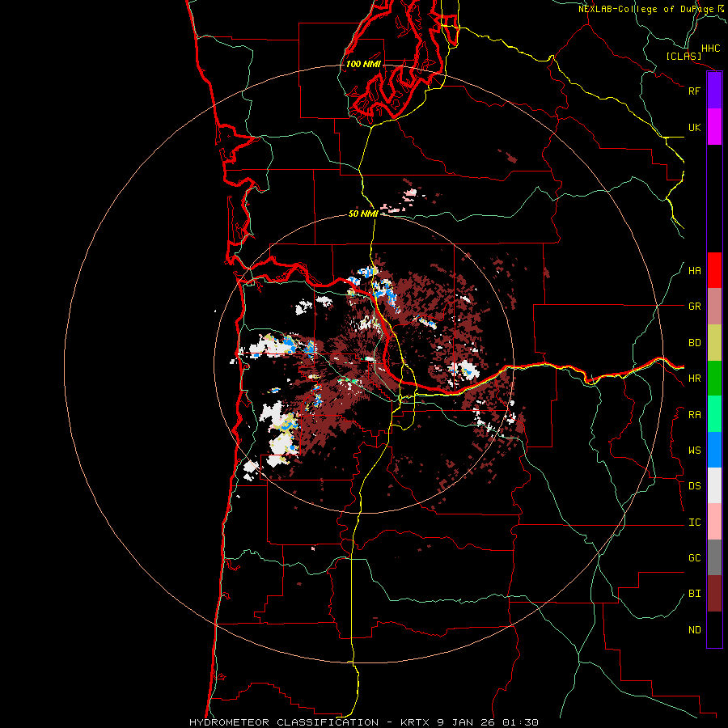
Task: Click the HHC product label
Action: 710,49
